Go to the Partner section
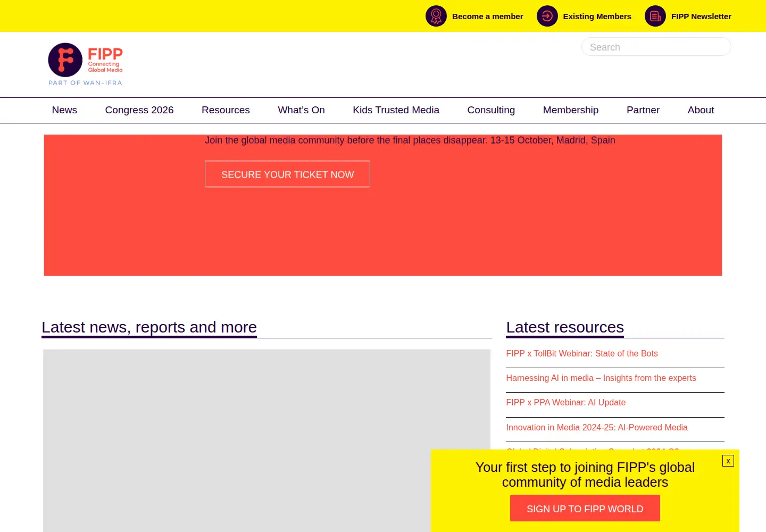The height and width of the screenshot is (532, 766). [643, 110]
